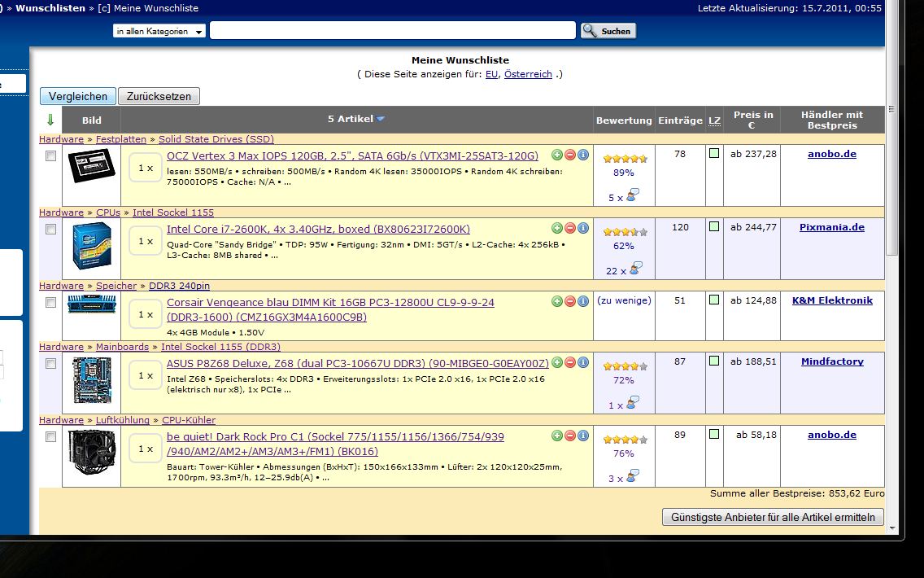This screenshot has width=924, height=578.
Task: Open info icon for Corsair Vengeance kit
Action: (583, 301)
